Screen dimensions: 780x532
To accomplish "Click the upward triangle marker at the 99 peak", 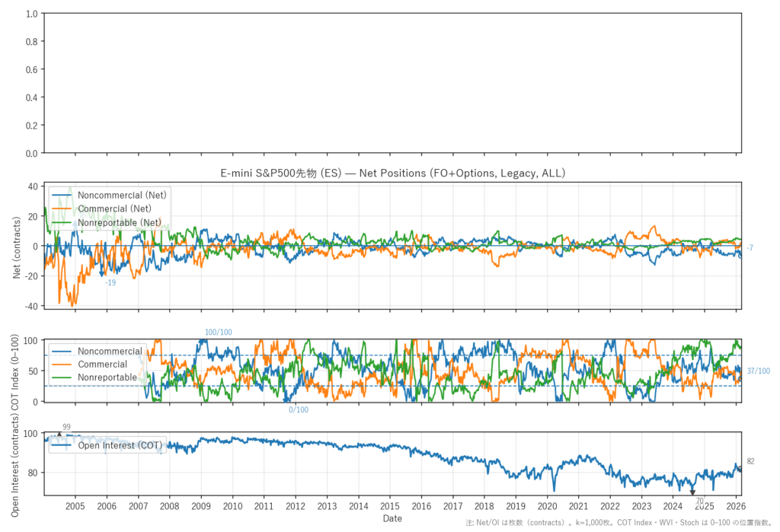I will point(60,432).
